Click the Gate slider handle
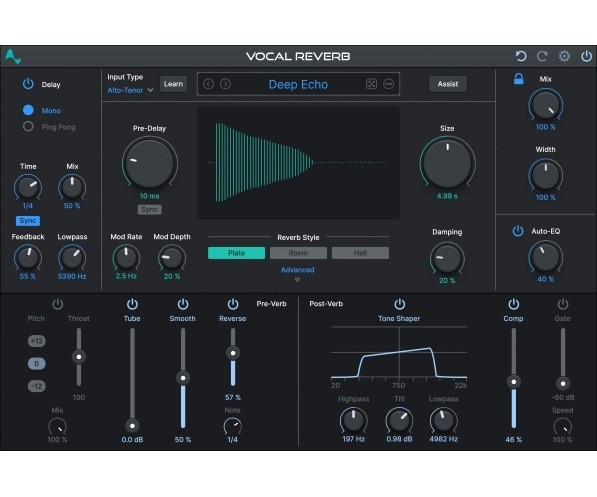Screen dimensions: 597x497 (563, 383)
